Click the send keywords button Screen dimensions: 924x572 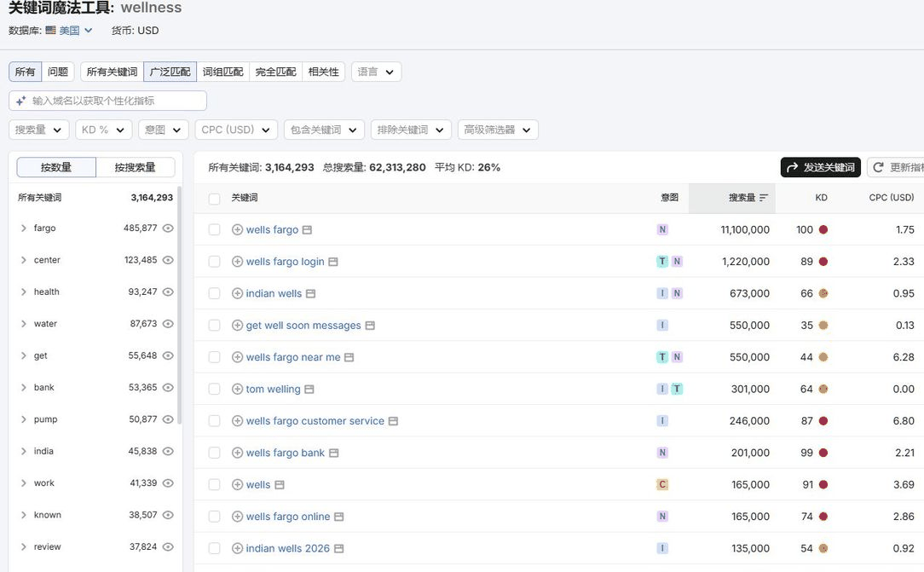820,167
